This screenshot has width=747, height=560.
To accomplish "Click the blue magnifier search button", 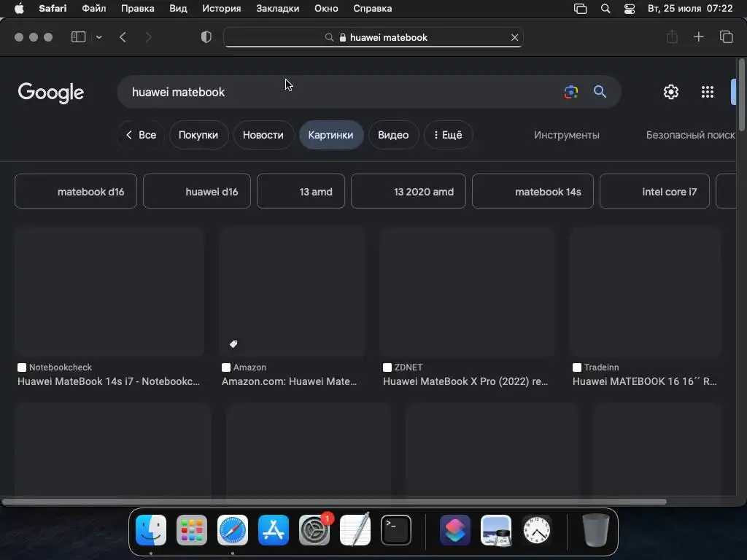I will [600, 91].
